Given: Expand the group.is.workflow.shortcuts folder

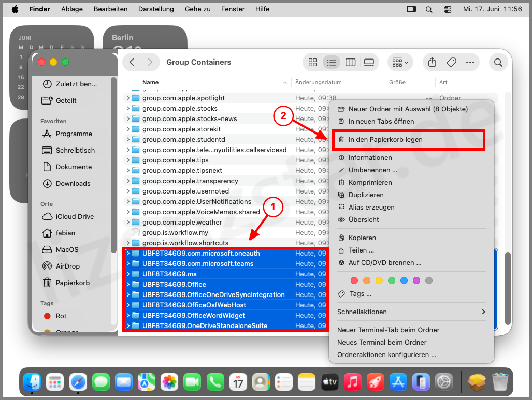Looking at the screenshot, I should [x=127, y=243].
